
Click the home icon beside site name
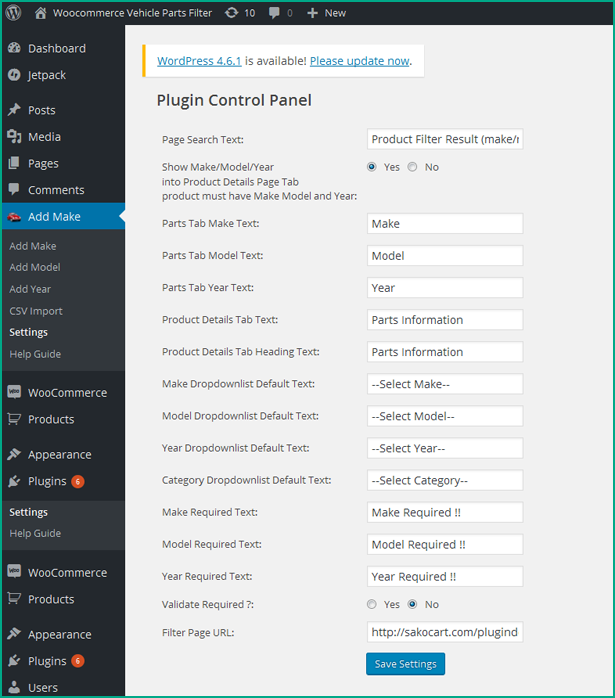(40, 13)
